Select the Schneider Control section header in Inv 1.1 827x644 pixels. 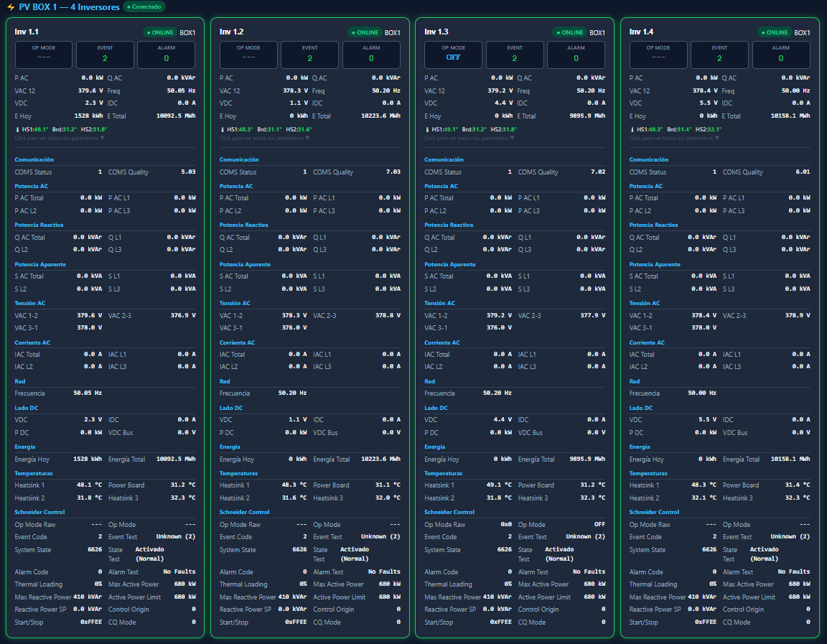point(39,512)
